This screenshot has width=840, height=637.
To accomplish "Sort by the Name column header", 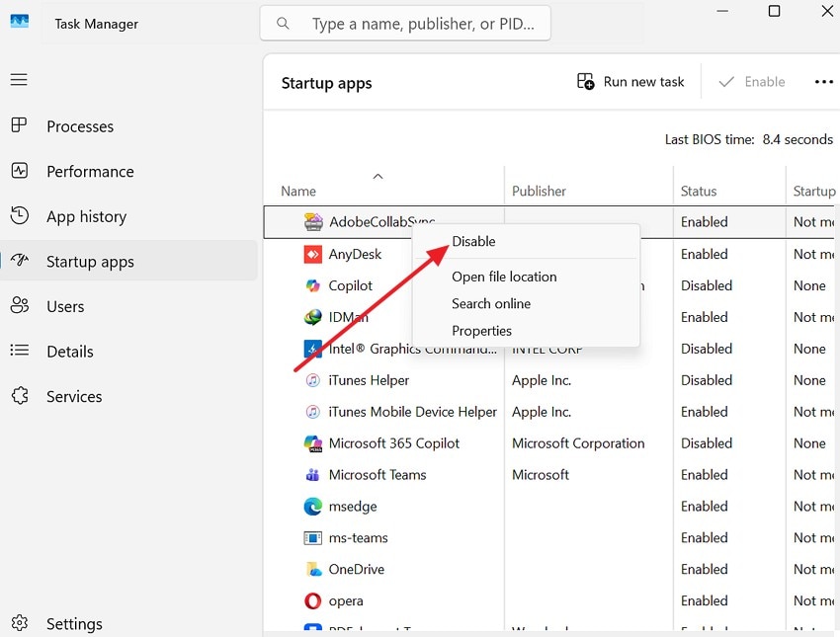I will (x=298, y=191).
